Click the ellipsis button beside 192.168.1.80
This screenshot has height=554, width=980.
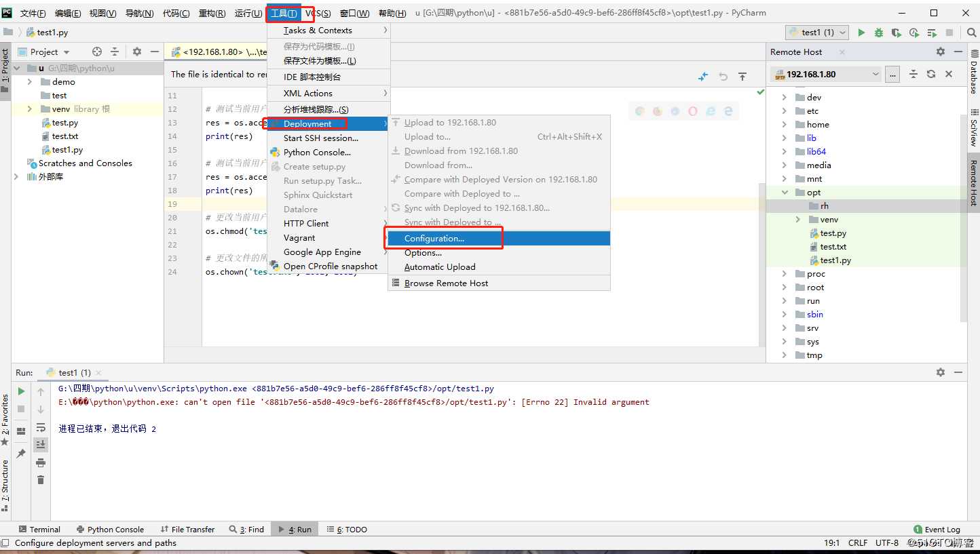(892, 74)
